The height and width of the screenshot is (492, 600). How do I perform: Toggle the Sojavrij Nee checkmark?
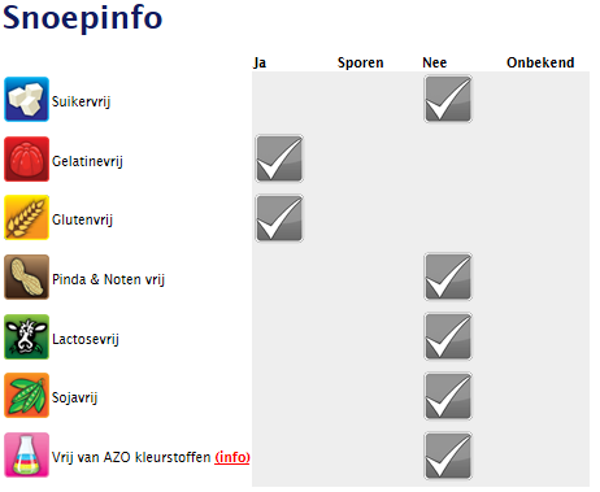click(447, 396)
